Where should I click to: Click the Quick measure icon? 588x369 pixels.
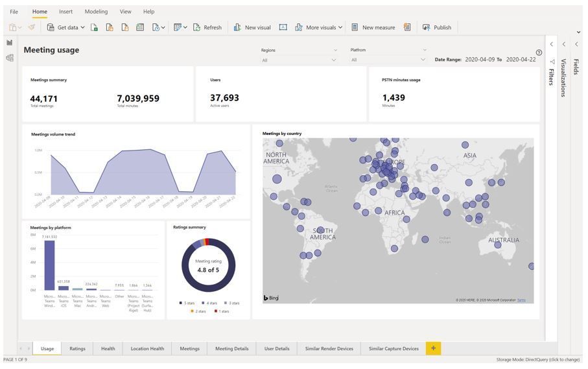pos(407,27)
